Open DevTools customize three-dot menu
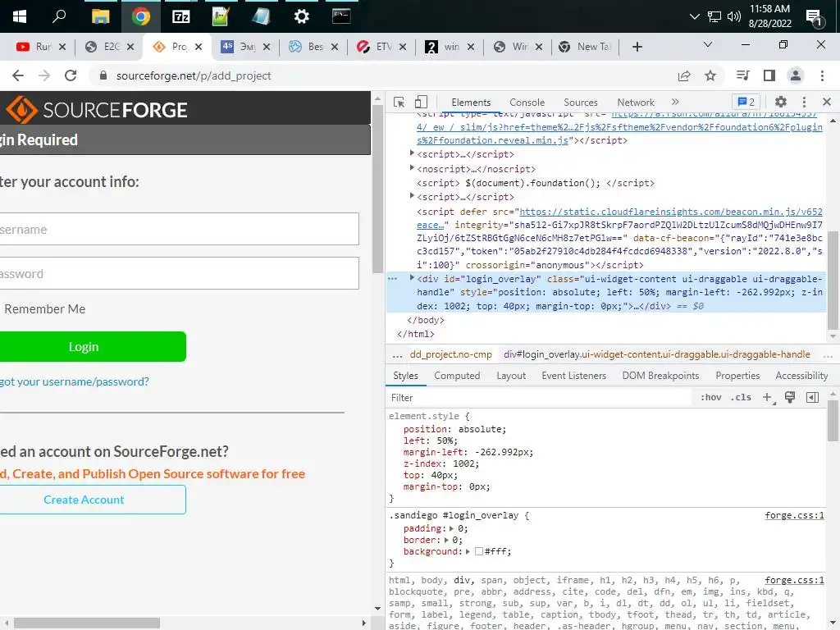This screenshot has width=840, height=630. coord(804,102)
